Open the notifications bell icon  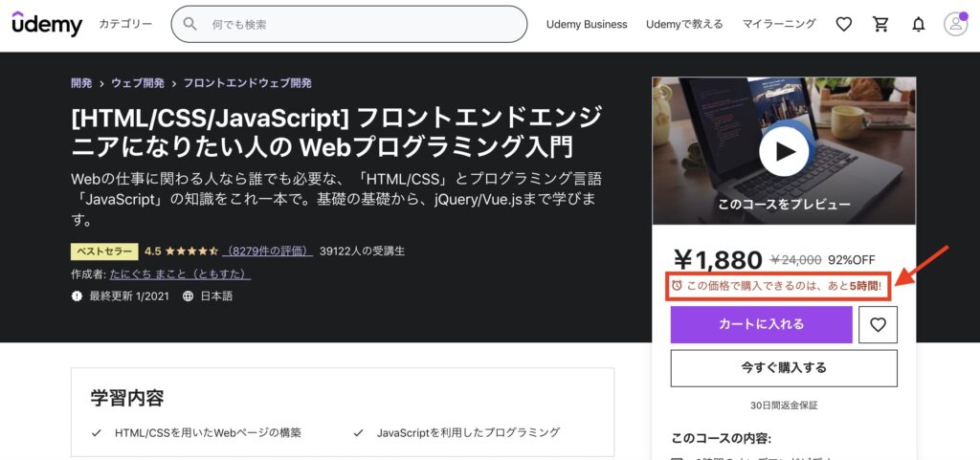point(918,24)
